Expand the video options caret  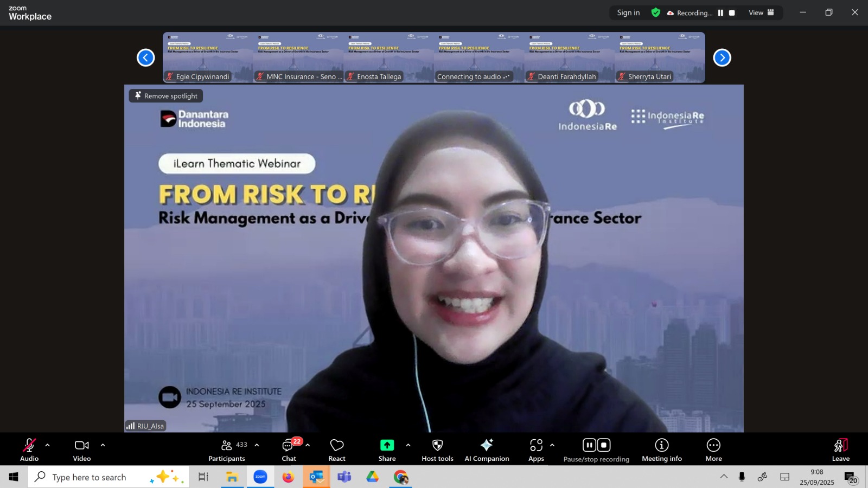click(x=103, y=445)
